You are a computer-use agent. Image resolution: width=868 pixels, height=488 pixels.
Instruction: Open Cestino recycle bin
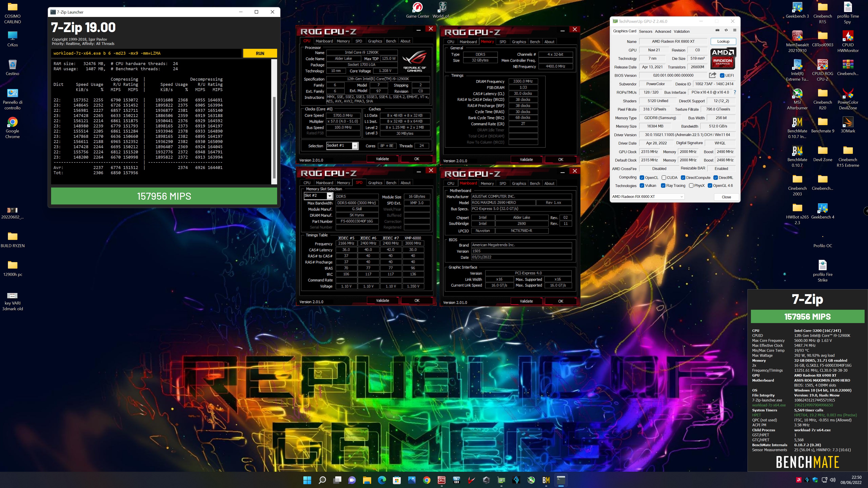12,67
